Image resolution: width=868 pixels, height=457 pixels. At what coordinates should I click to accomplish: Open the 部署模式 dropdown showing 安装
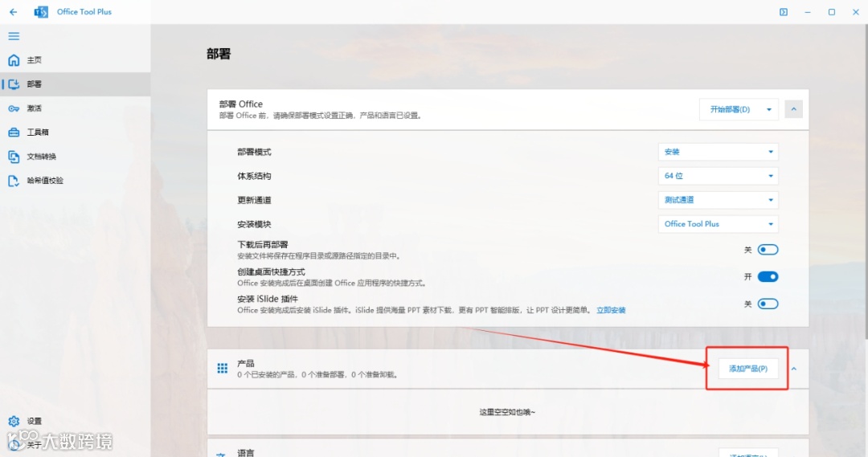pos(718,152)
